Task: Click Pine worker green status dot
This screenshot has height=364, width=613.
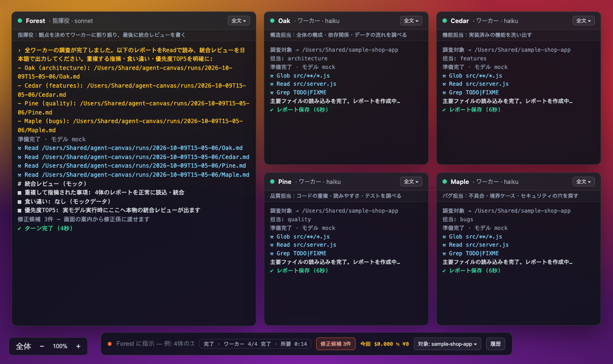Action: [x=272, y=182]
